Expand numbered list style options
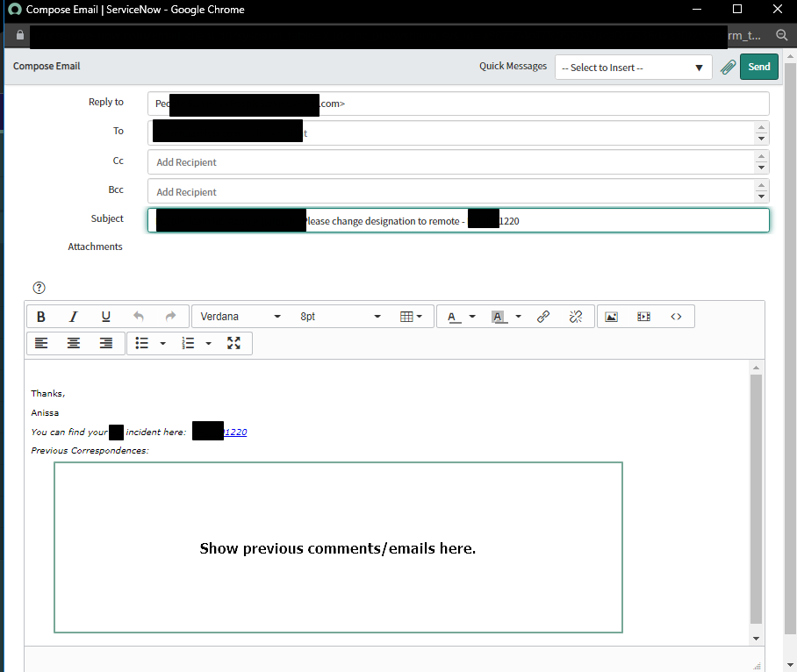 [x=208, y=343]
